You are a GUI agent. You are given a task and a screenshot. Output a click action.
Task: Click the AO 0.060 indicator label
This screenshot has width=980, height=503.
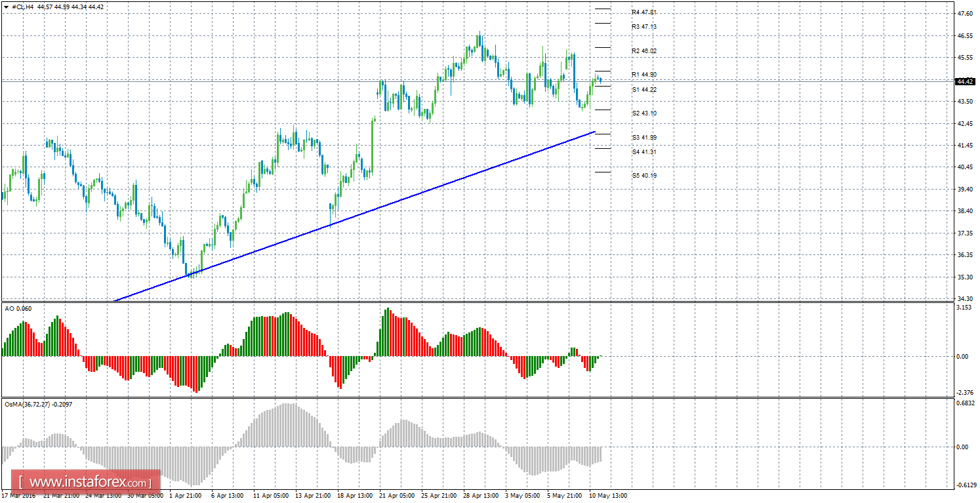click(18, 308)
